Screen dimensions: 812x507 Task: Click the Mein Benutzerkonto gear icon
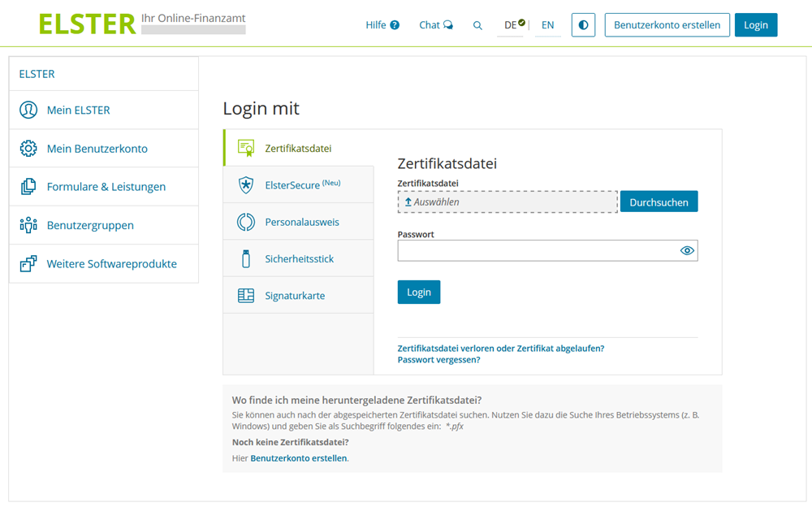tap(28, 149)
